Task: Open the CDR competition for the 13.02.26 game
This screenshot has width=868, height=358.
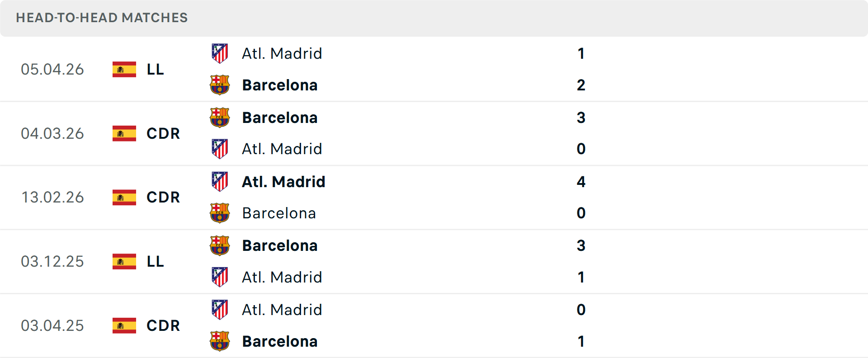Action: pyautogui.click(x=163, y=198)
